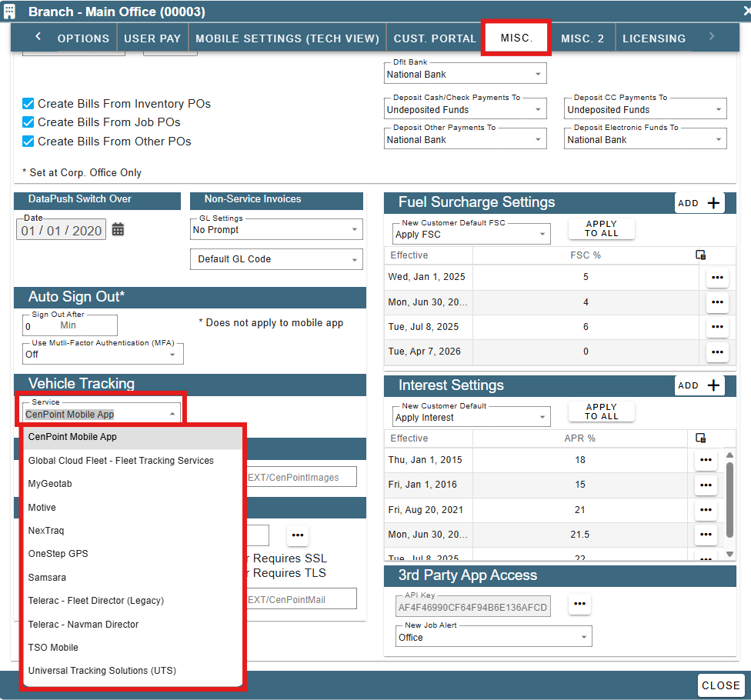This screenshot has width=751, height=700.
Task: Click plus icon to add Interest Setting
Action: coord(713,385)
